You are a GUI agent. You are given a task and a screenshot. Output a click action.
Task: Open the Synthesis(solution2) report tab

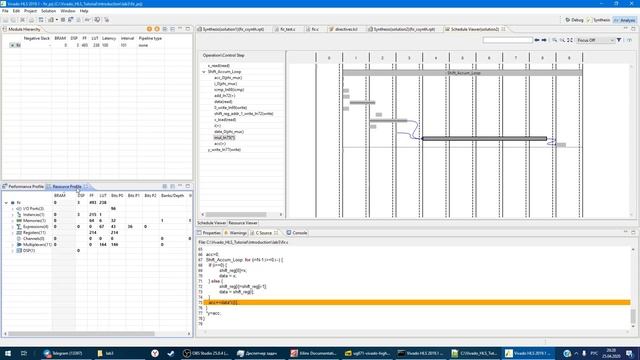tap(401, 29)
